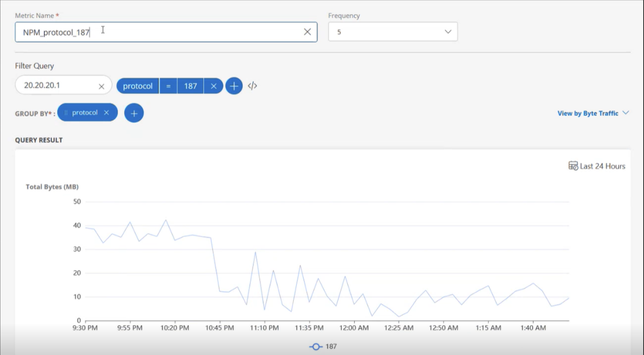This screenshot has height=355, width=644.
Task: Grab the protocol chip drag handle
Action: pos(66,112)
